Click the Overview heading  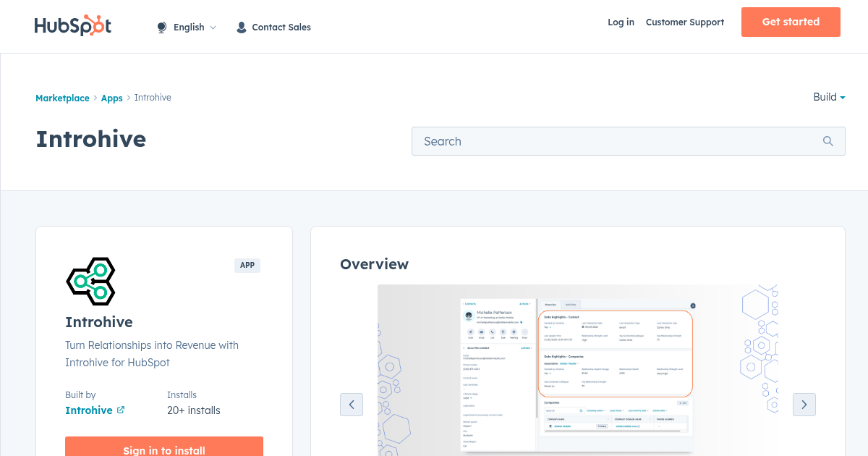point(374,264)
